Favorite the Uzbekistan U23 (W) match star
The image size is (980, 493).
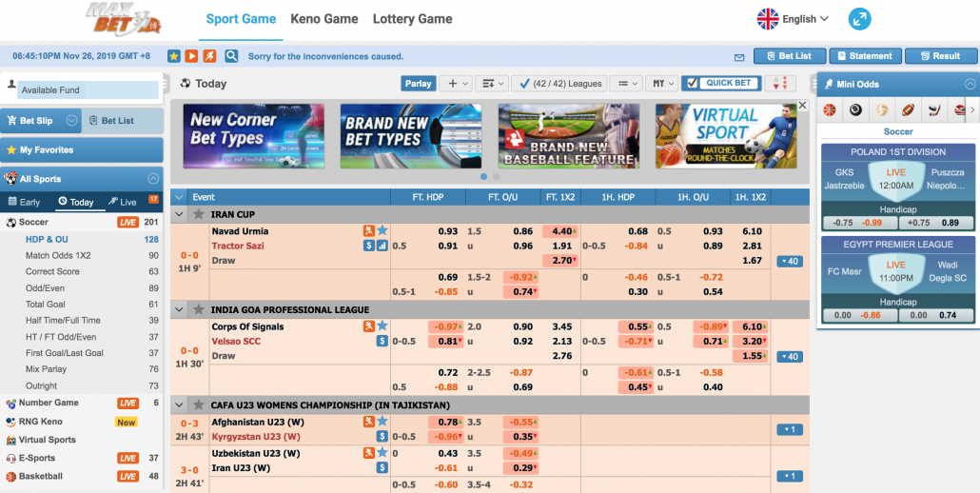(x=382, y=452)
